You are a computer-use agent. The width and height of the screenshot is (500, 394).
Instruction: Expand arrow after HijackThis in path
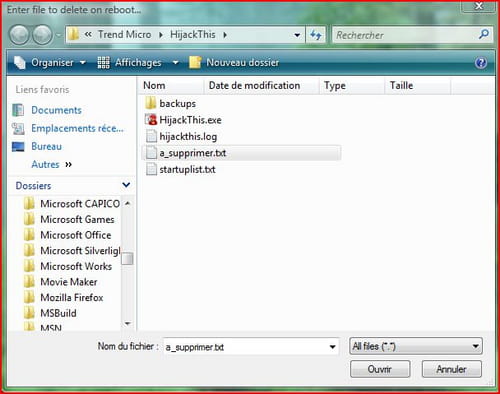click(x=225, y=35)
